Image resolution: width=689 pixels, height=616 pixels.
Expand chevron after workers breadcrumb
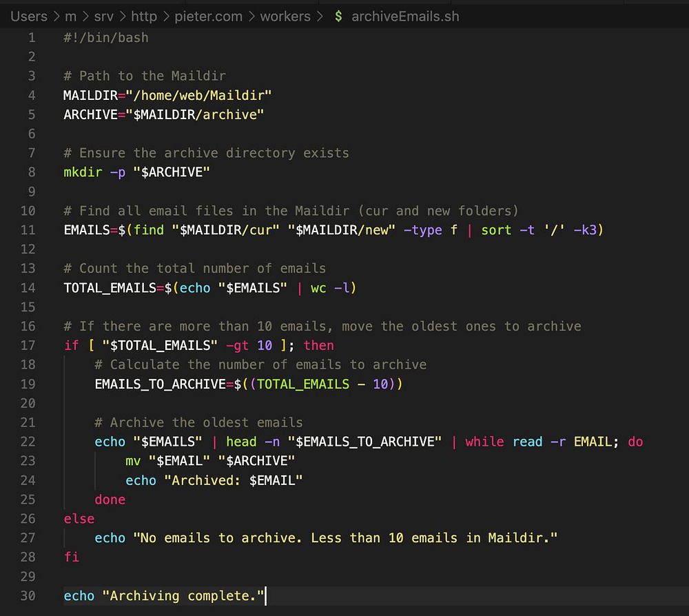click(320, 17)
